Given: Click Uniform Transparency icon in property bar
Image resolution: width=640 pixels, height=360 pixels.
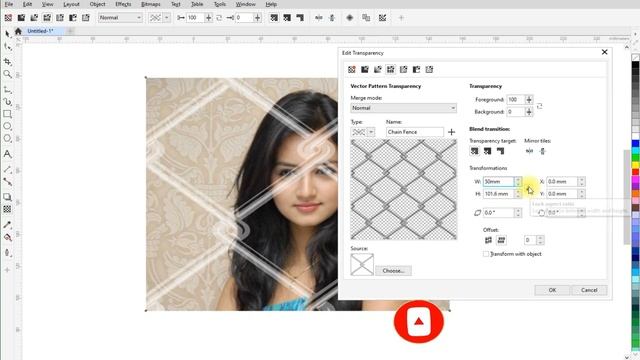Looking at the screenshot, I should coord(21,18).
